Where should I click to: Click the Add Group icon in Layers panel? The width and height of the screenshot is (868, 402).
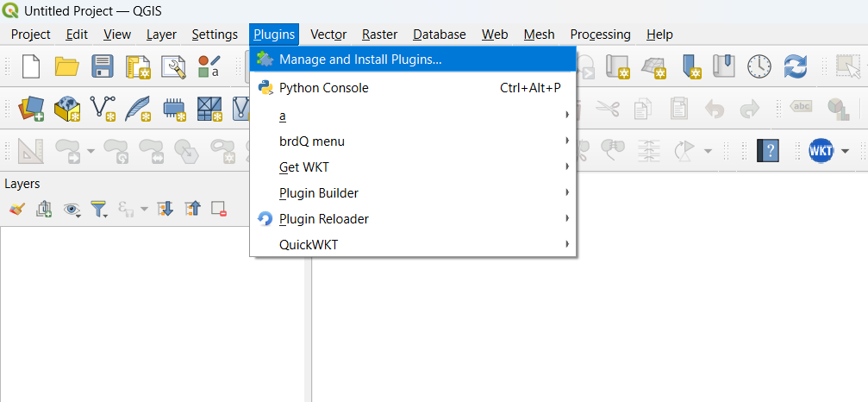click(x=44, y=209)
